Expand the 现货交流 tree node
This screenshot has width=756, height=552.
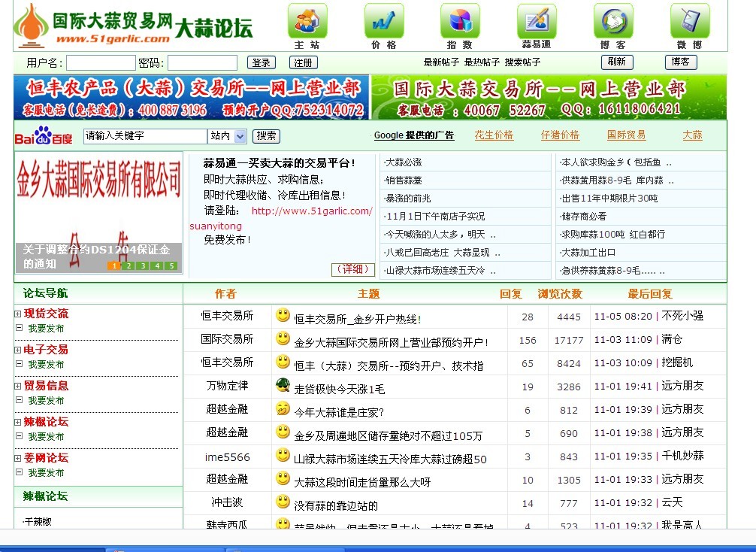[18, 314]
